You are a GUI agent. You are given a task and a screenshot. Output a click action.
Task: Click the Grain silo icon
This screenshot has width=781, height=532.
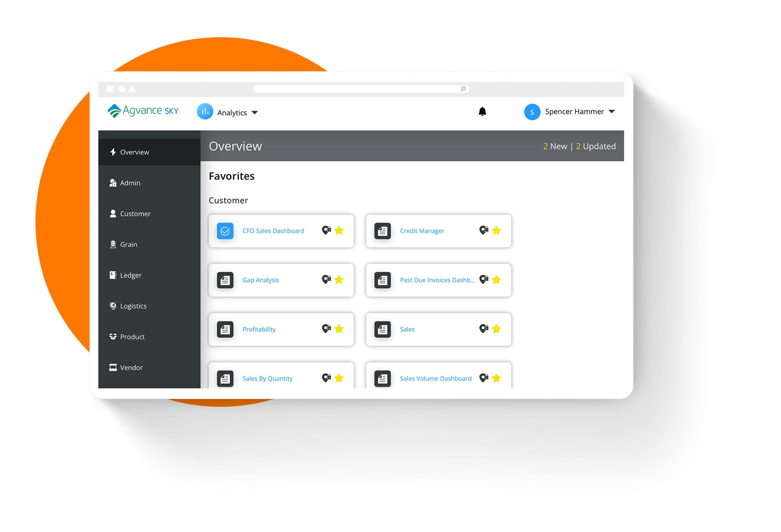click(113, 244)
